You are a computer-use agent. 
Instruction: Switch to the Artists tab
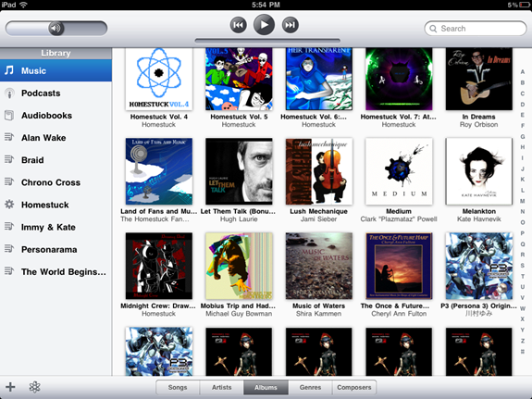click(x=221, y=388)
